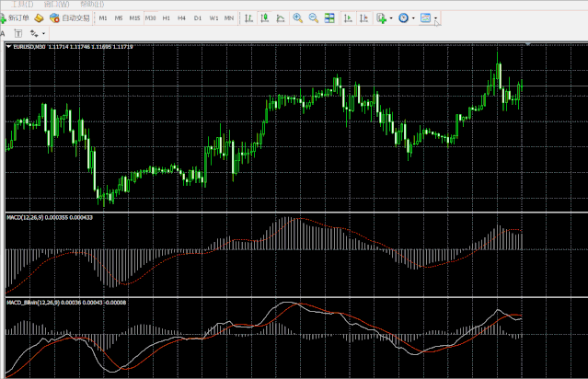Viewport: 588px width, 379px height.
Task: Switch to line chart display
Action: [279, 17]
